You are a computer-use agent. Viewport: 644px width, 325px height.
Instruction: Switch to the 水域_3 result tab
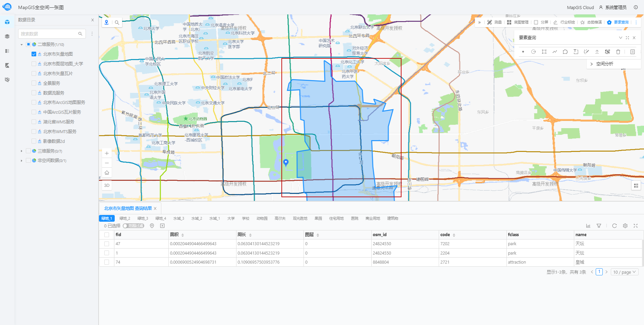[x=178, y=218]
